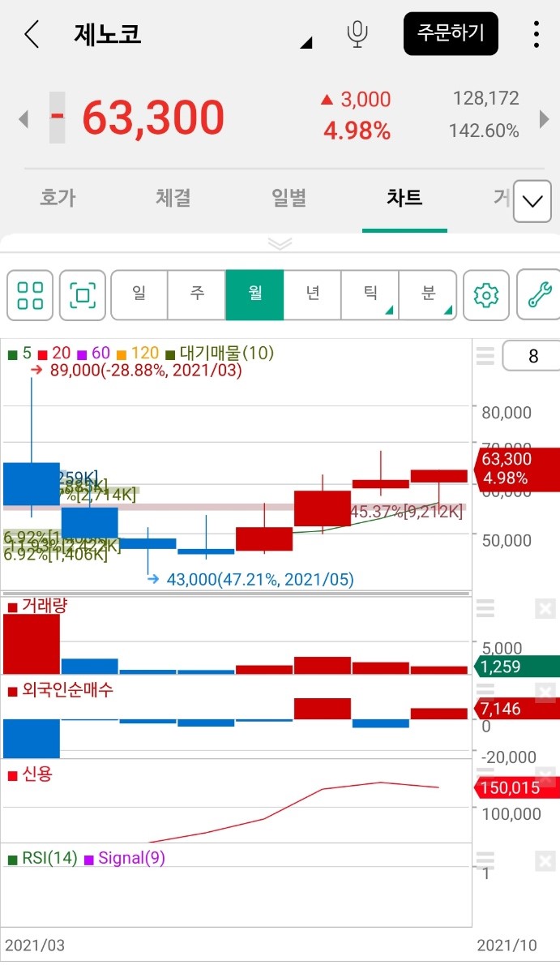Open the three-dot more options menu
This screenshot has width=560, height=965.
(536, 34)
